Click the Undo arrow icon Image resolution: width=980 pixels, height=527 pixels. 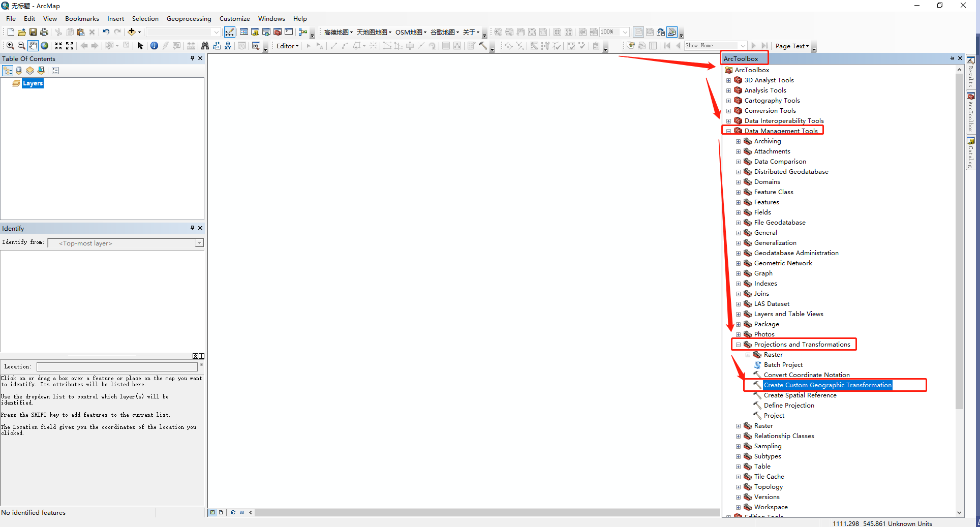click(x=106, y=32)
